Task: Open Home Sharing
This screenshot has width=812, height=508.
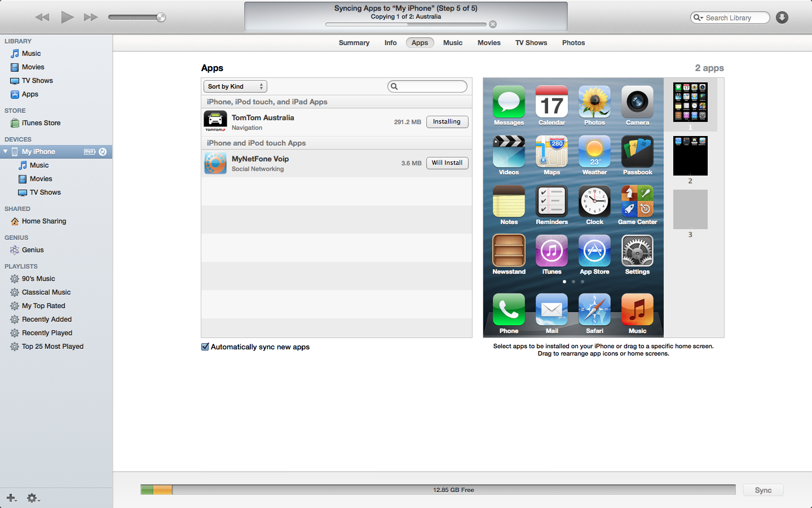Action: (44, 221)
